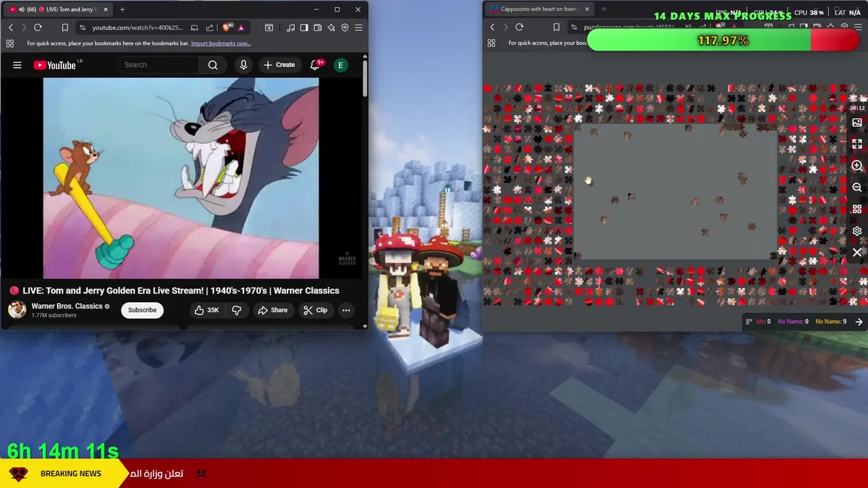Click the Import bookmarks now link
The image size is (868, 488).
[x=220, y=43]
